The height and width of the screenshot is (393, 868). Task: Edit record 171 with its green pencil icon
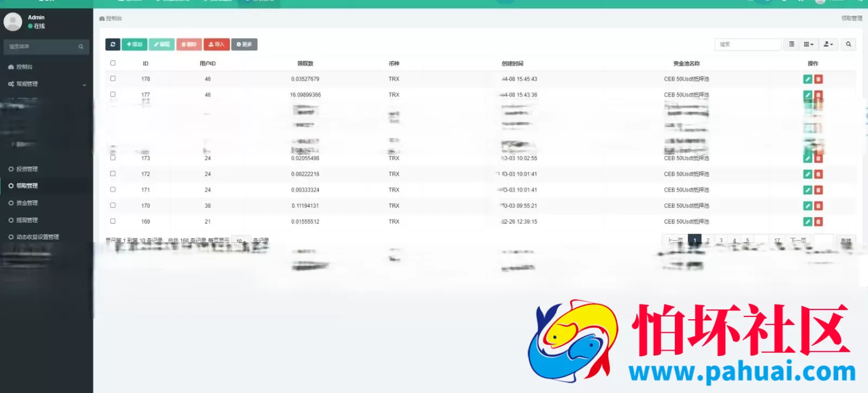coord(807,190)
